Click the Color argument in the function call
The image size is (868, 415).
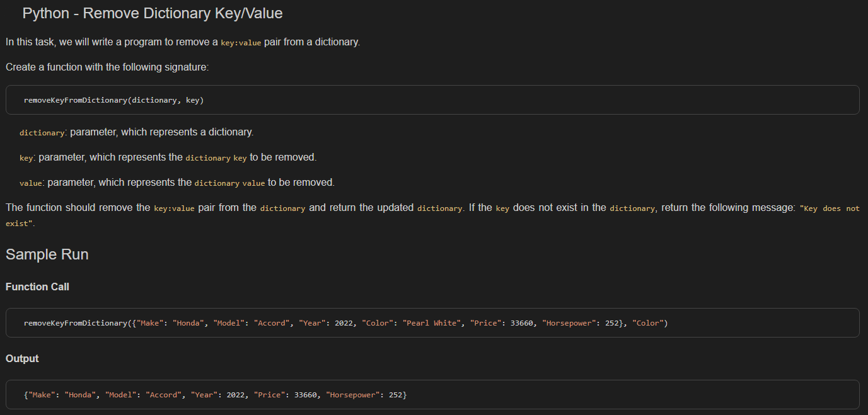point(649,322)
